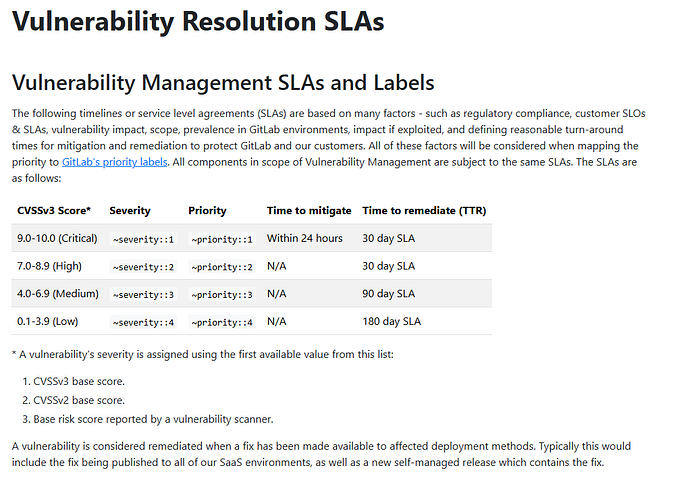The width and height of the screenshot is (700, 481).
Task: Click the Within 24 hours cell
Action: point(304,238)
